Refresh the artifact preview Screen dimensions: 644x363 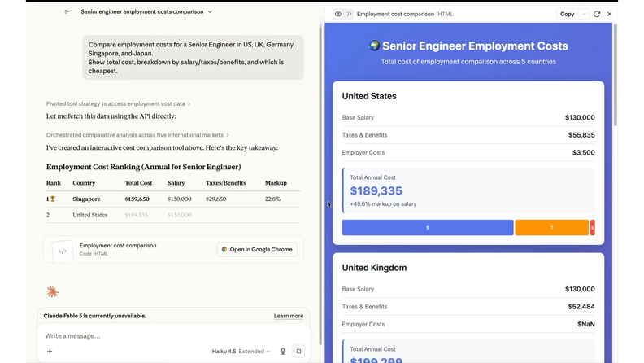(x=597, y=14)
